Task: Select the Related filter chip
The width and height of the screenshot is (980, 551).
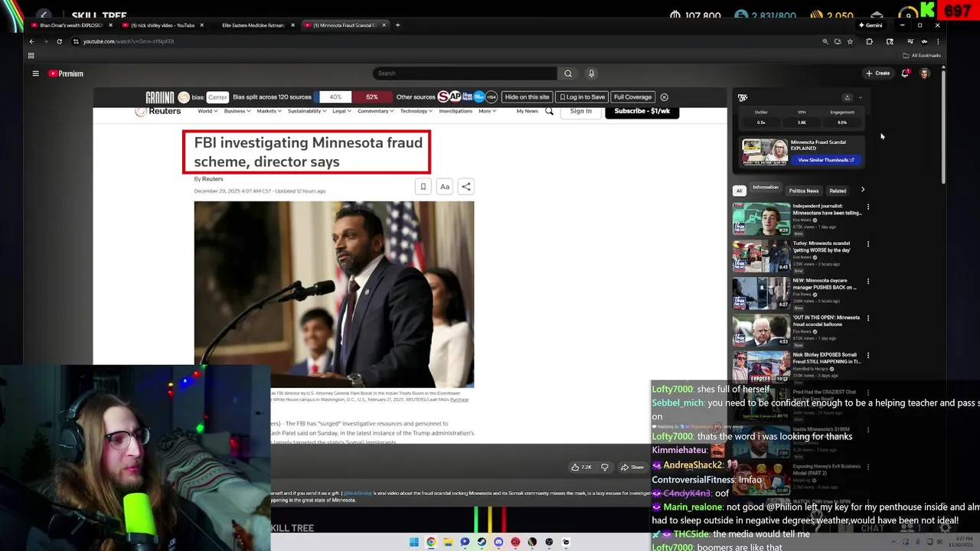Action: click(x=838, y=191)
